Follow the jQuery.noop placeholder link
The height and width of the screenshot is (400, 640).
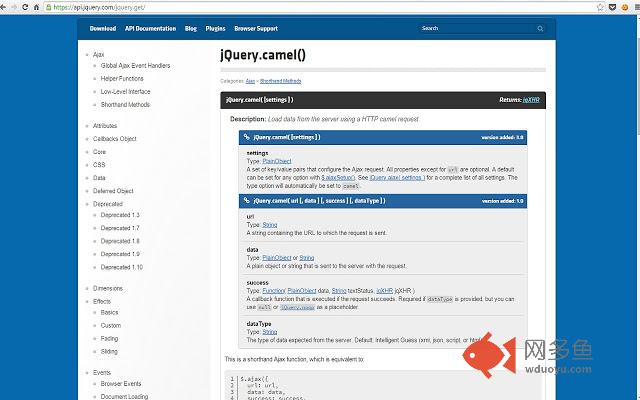[x=298, y=307]
